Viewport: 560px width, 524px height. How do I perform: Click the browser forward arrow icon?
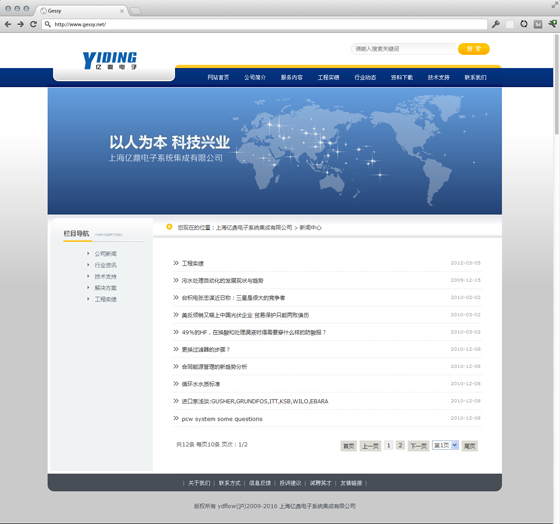pyautogui.click(x=21, y=24)
